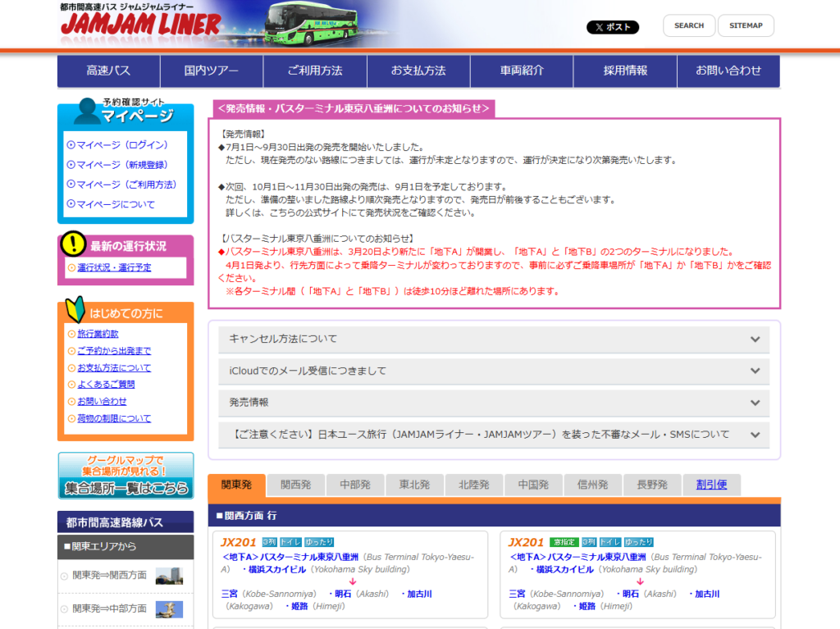Expand iCloudでのメール受信につきまして section
The height and width of the screenshot is (629, 840).
pyautogui.click(x=494, y=371)
